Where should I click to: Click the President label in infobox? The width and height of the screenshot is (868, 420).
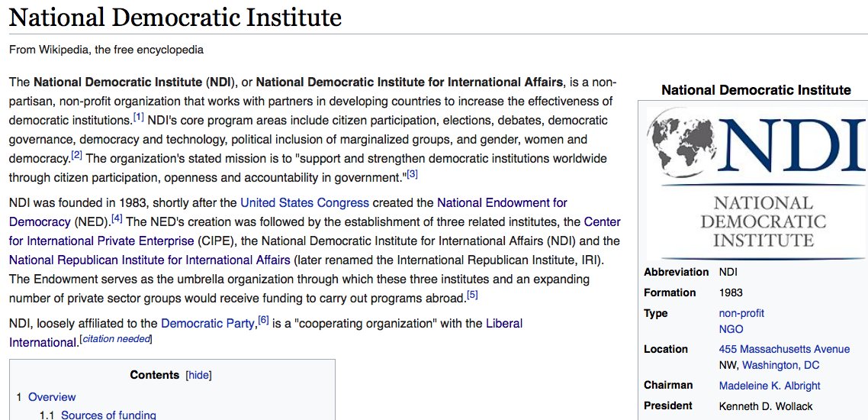point(668,405)
